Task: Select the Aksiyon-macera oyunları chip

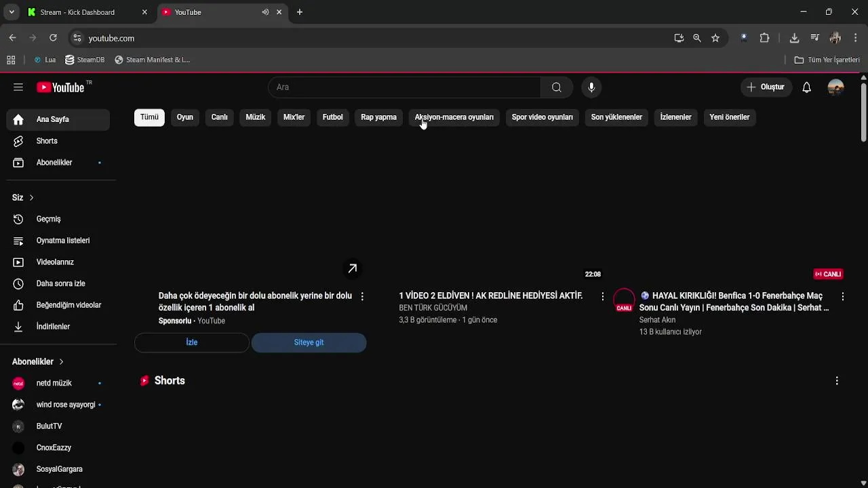Action: tap(454, 117)
